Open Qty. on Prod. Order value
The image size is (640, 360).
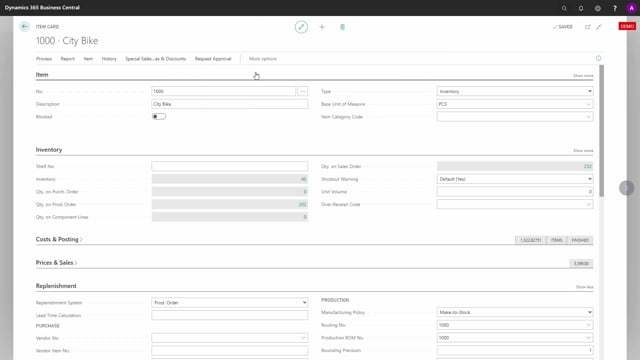302,204
